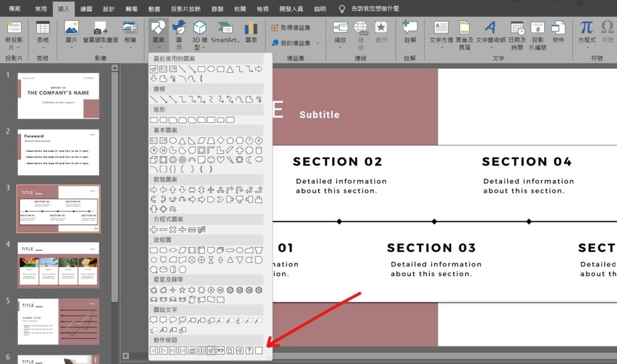The width and height of the screenshot is (617, 364).
Task: Open the Shapes (圖案) dropdown button
Action: pos(158,36)
